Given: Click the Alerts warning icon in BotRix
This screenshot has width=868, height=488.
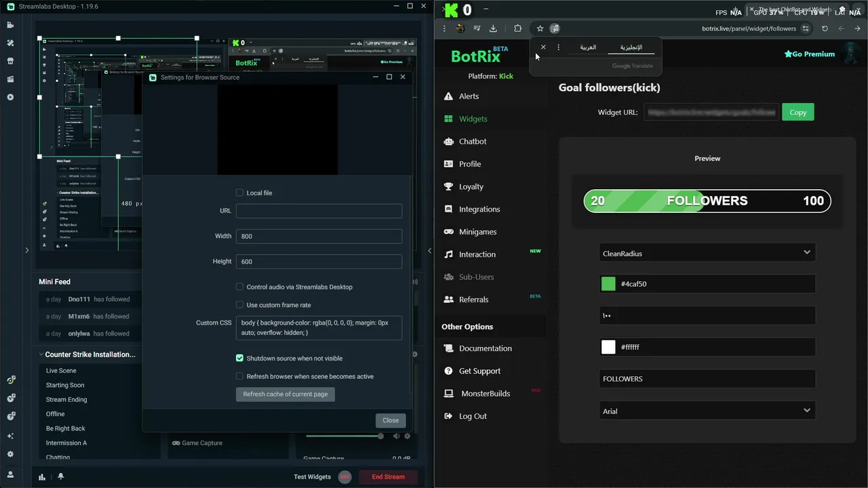Looking at the screenshot, I should [x=448, y=96].
